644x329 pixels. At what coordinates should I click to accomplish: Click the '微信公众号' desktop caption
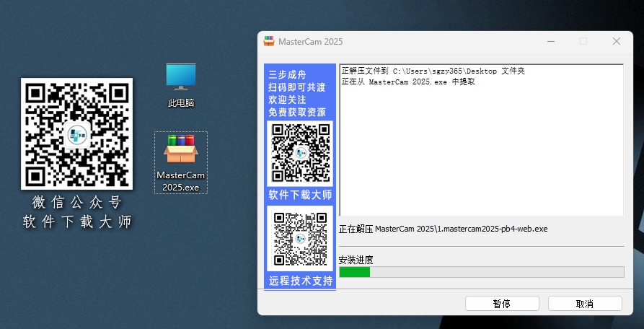[77, 202]
